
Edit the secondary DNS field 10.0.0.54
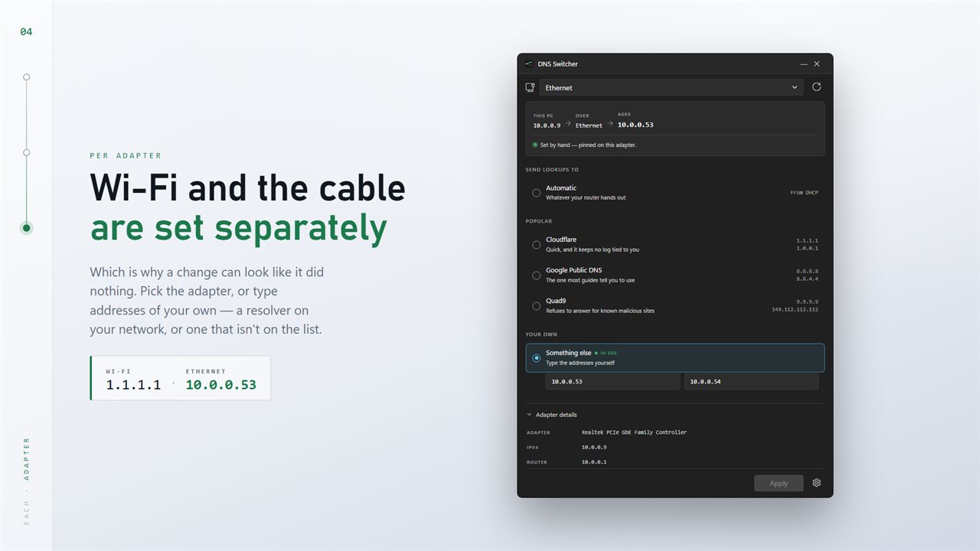[751, 381]
